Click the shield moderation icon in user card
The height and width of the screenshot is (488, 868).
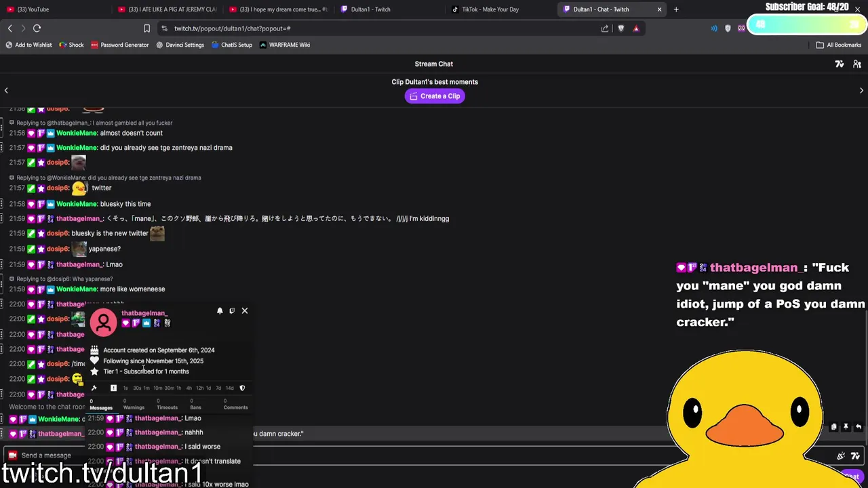pos(242,388)
